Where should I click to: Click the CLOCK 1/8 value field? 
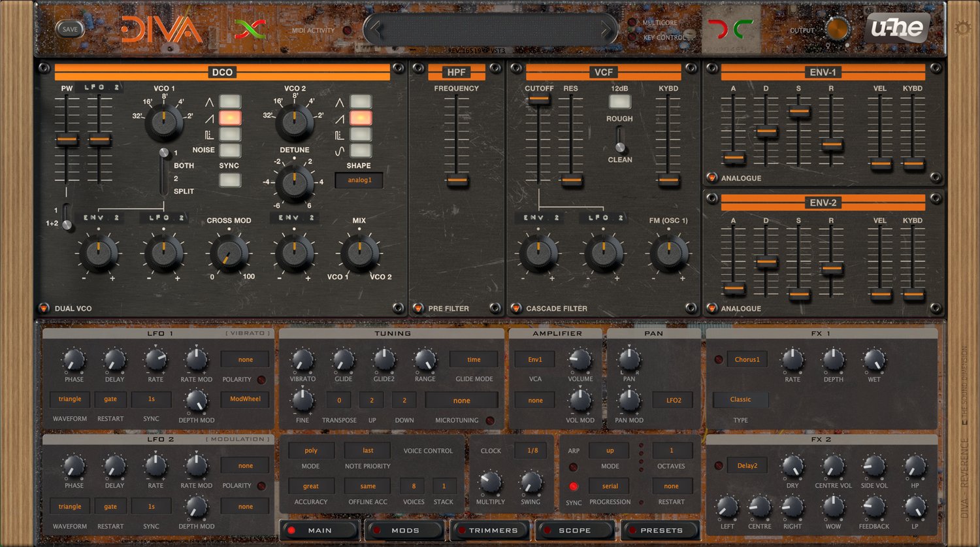coord(532,450)
